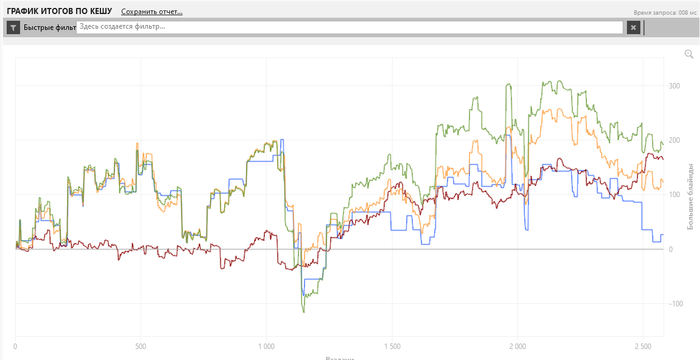Click the funnel filter icon

point(13,28)
